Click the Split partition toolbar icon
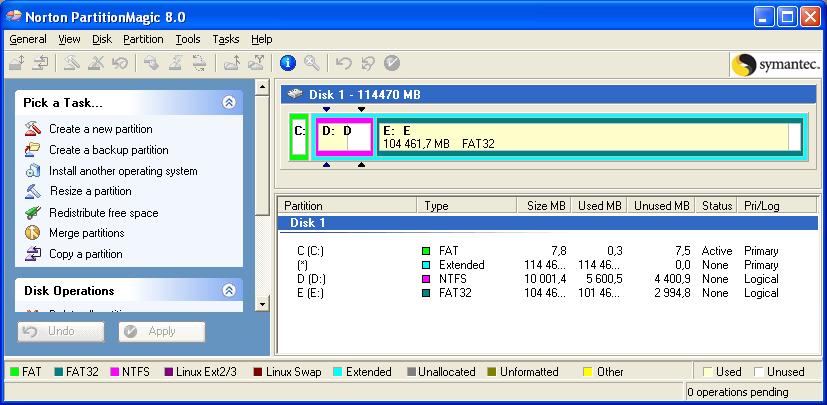This screenshot has height=405, width=827. pos(256,63)
